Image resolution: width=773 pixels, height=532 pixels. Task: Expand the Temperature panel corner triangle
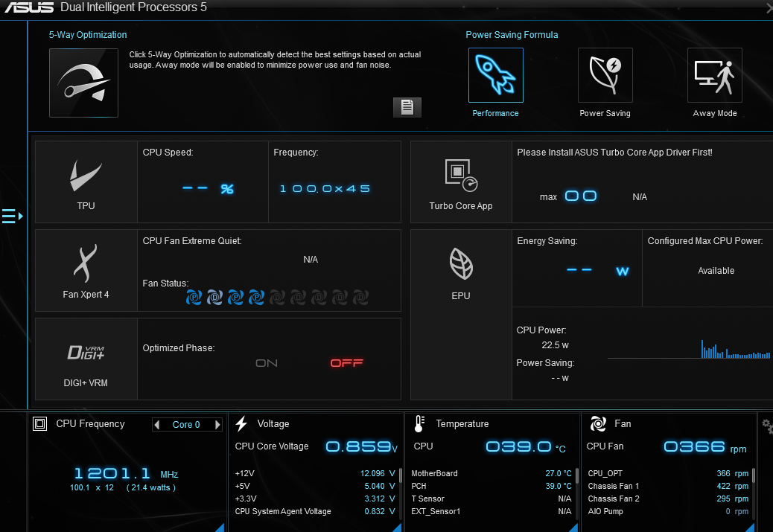573,528
